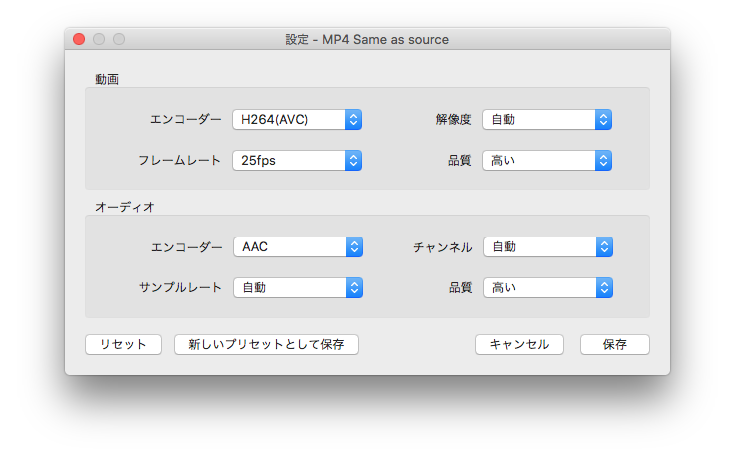Click the オーディオ section heading

point(118,207)
